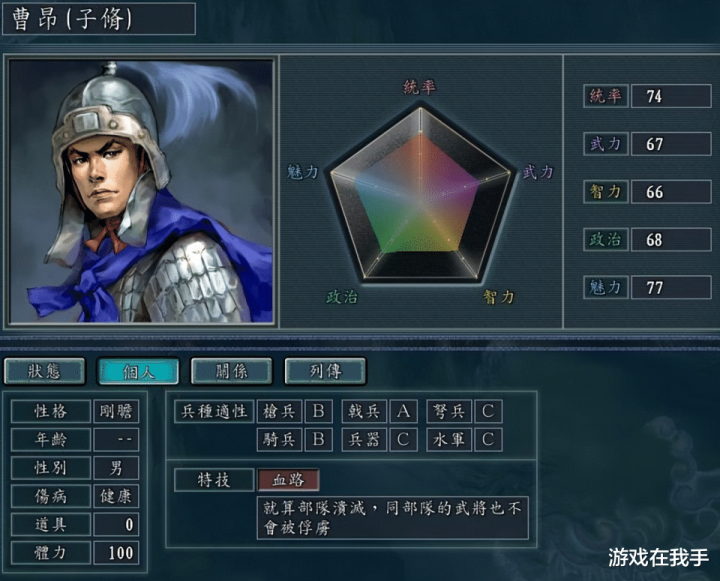Select the 槍兵 troop type cell
Screen dimensions: 720x581
[279, 411]
